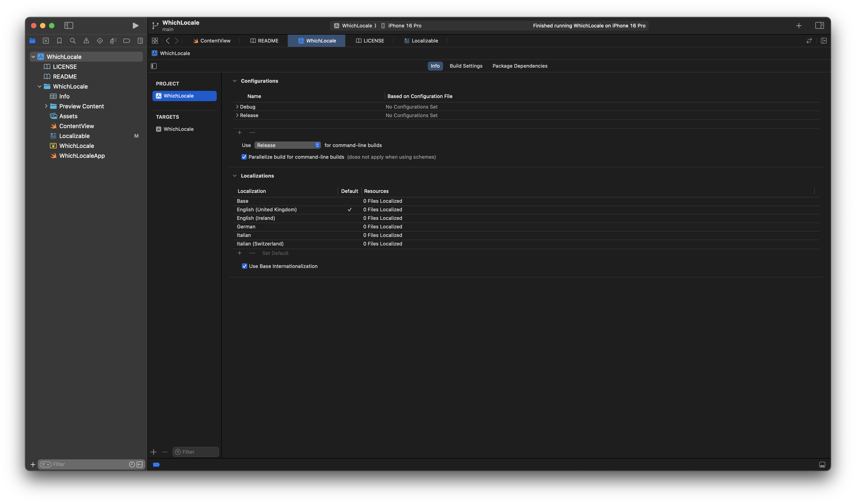Click WhichLocale in the jump bar
Screen dimensions: 856x504
point(171,53)
